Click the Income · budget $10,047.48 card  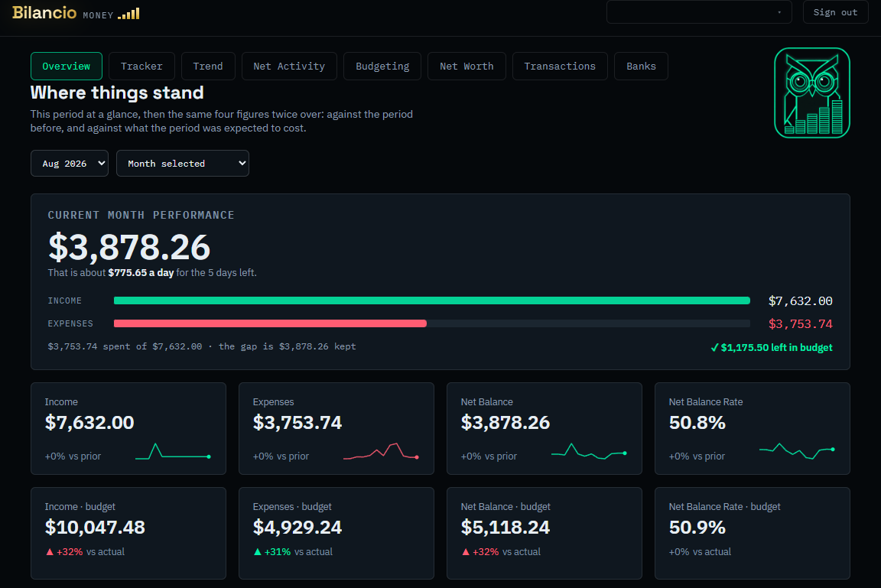[x=128, y=533]
